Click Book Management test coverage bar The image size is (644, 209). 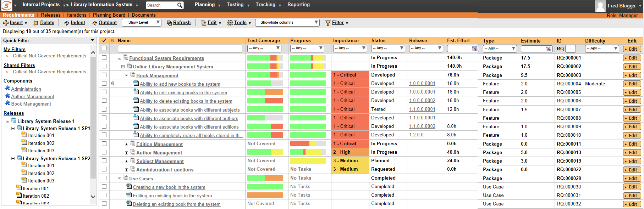tap(265, 75)
